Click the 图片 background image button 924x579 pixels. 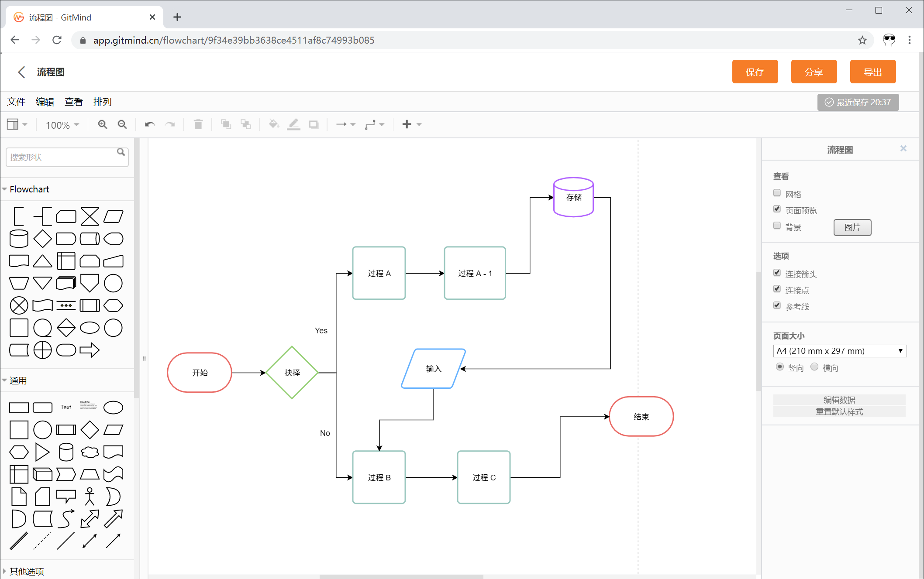pos(852,227)
